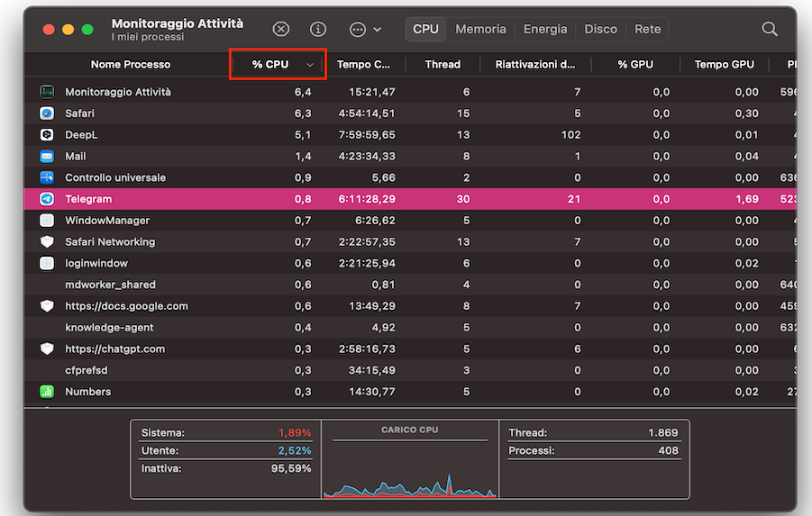Viewport: 812px width, 516px height.
Task: Sort by Nome Processo column header
Action: (x=131, y=65)
